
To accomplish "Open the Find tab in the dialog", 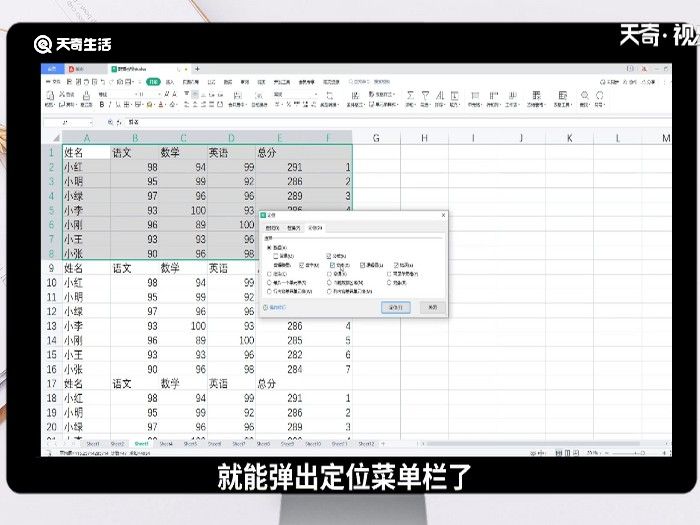I will pos(272,228).
